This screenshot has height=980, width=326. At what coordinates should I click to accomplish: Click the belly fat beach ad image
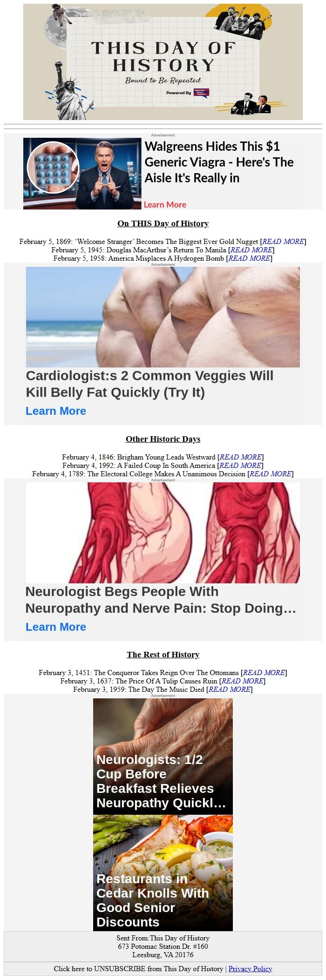(163, 317)
